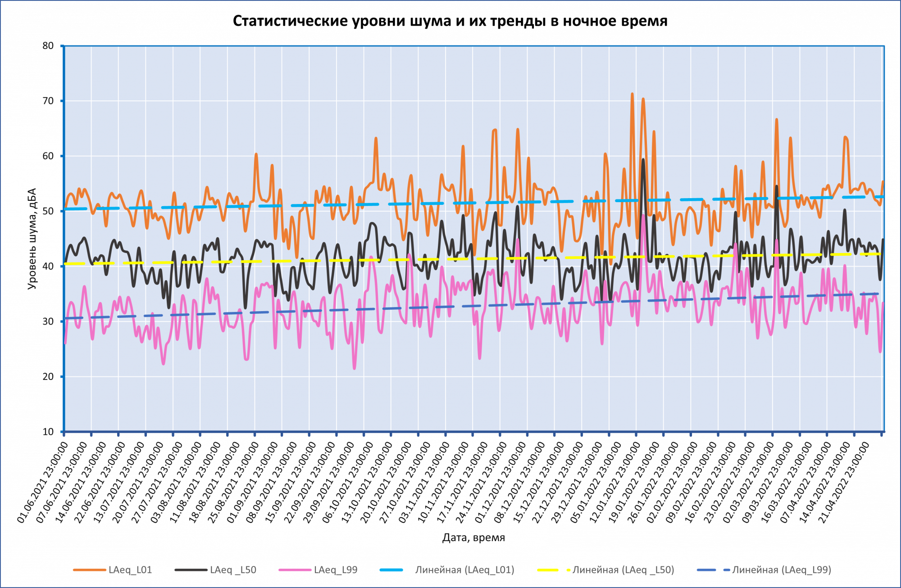Select the horizontal axis title 'Дата, время'
The height and width of the screenshot is (588, 901).
pyautogui.click(x=473, y=538)
